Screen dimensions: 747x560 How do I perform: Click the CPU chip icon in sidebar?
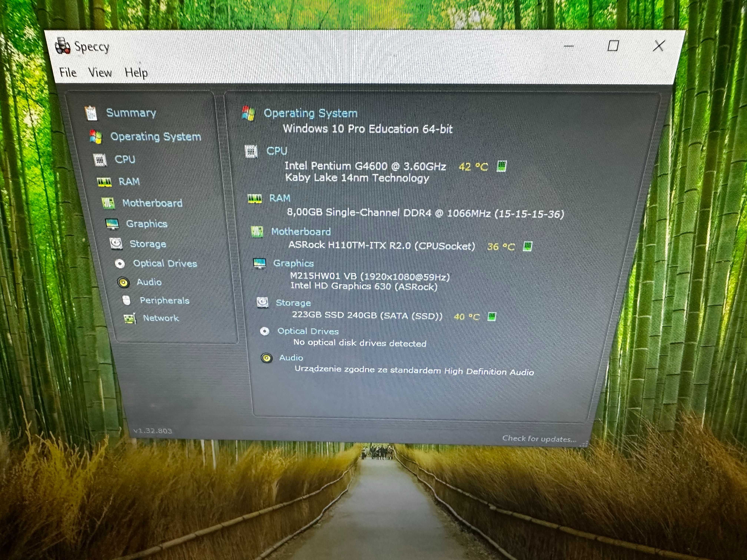point(100,160)
